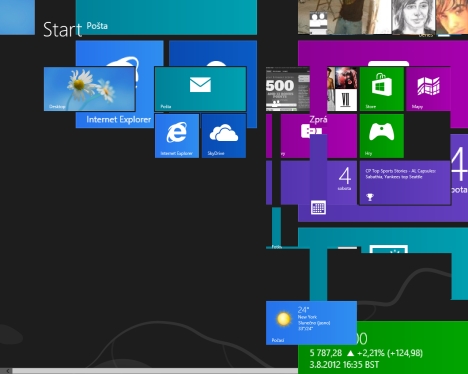The width and height of the screenshot is (468, 374).
Task: Open the small Pošta envelope tile
Action: [x=200, y=89]
